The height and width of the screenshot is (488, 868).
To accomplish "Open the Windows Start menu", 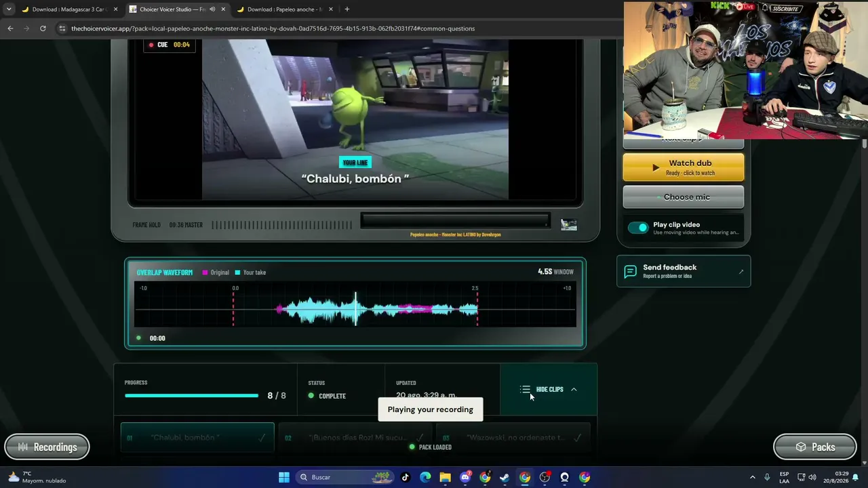I will [284, 477].
